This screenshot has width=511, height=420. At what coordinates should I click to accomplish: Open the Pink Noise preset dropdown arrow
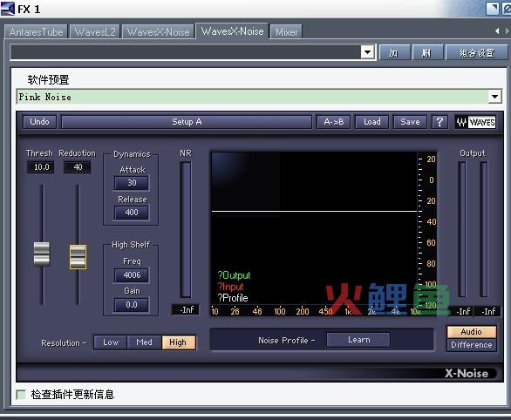(494, 97)
